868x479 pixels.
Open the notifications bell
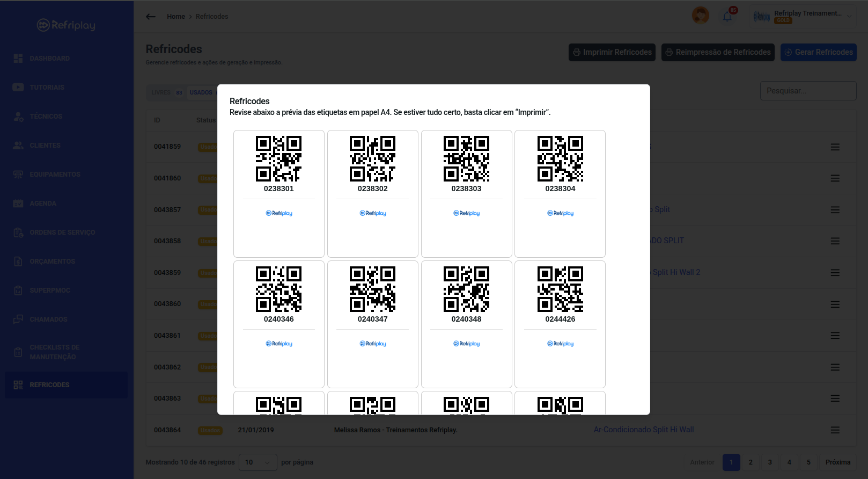coord(727,16)
